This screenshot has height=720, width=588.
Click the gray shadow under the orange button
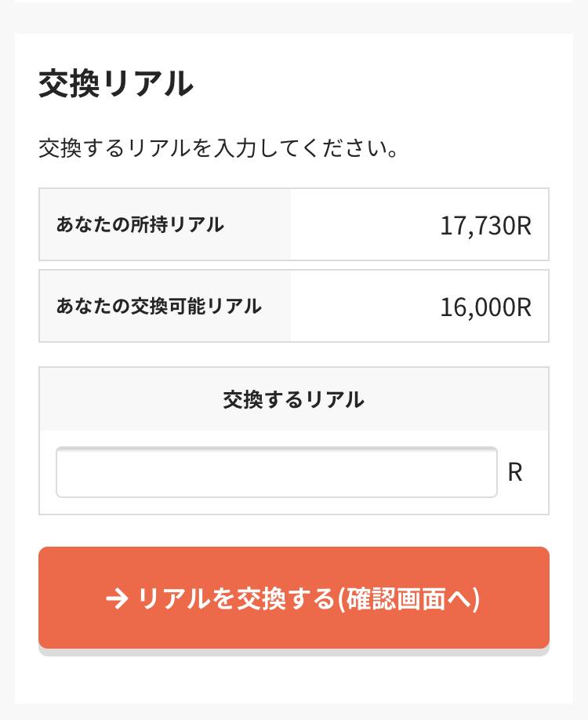[293, 653]
